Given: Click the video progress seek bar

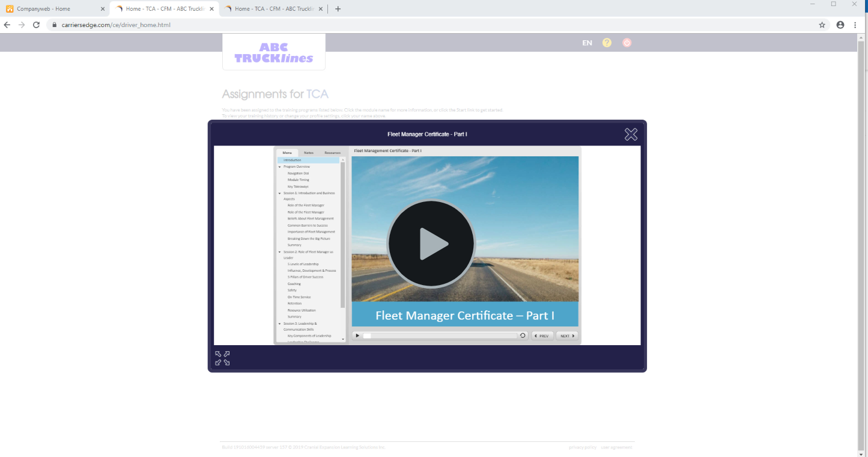Looking at the screenshot, I should point(442,336).
